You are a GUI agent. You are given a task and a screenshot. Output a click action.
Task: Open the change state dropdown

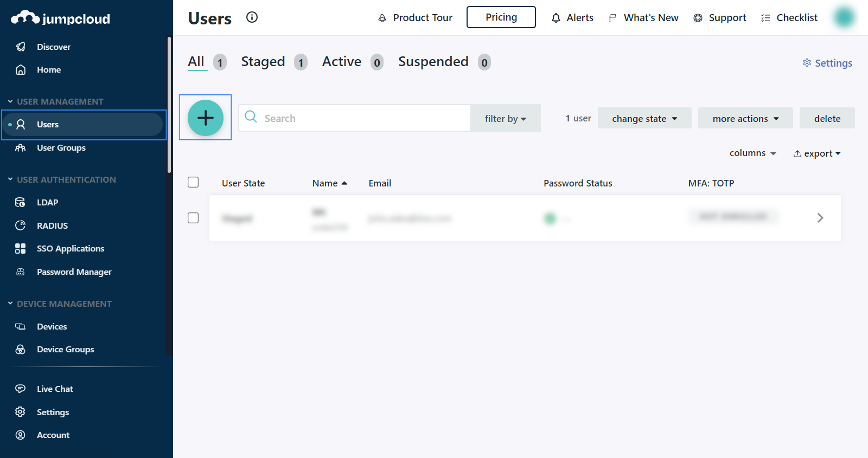point(644,119)
